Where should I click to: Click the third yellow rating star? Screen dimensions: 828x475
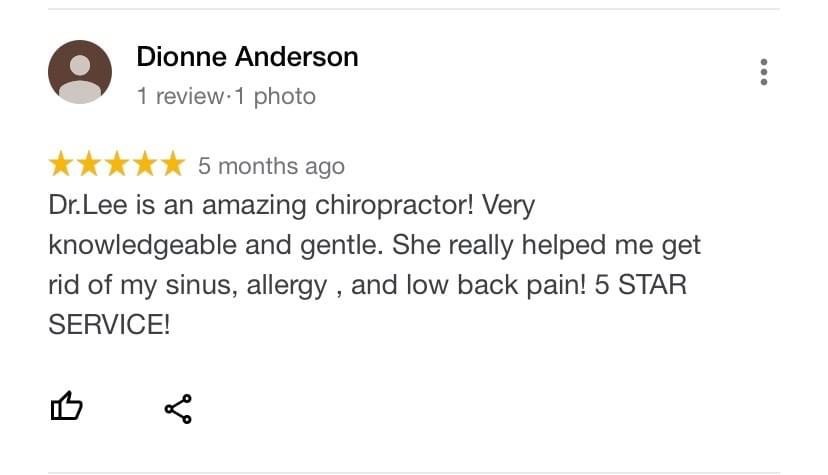tap(117, 164)
